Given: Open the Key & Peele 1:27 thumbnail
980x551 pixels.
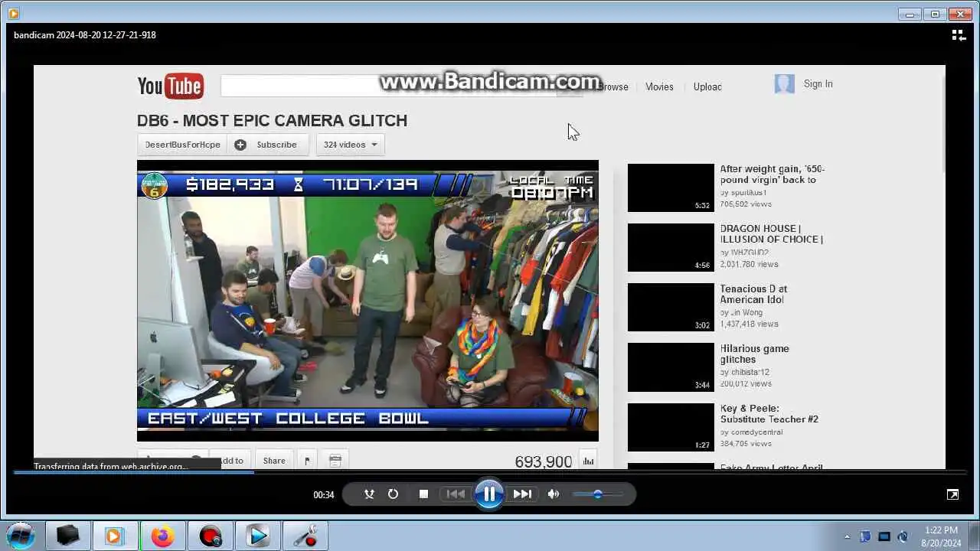Looking at the screenshot, I should click(671, 426).
